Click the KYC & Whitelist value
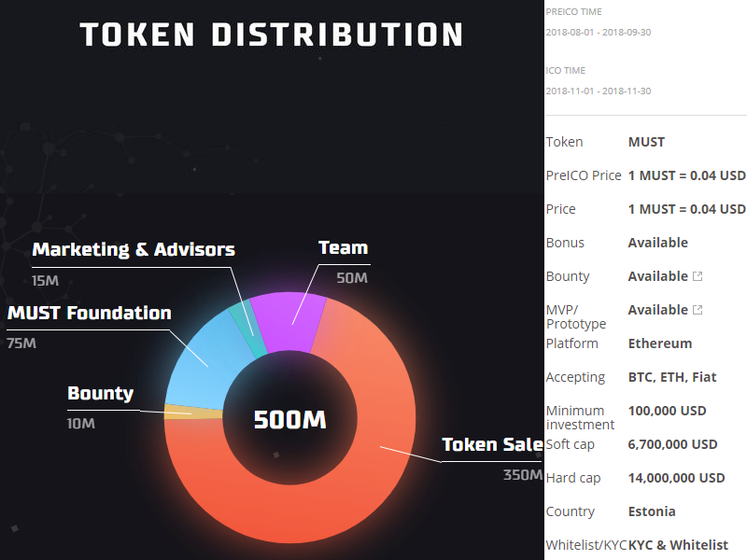Viewport: 747px width, 560px height. point(678,545)
